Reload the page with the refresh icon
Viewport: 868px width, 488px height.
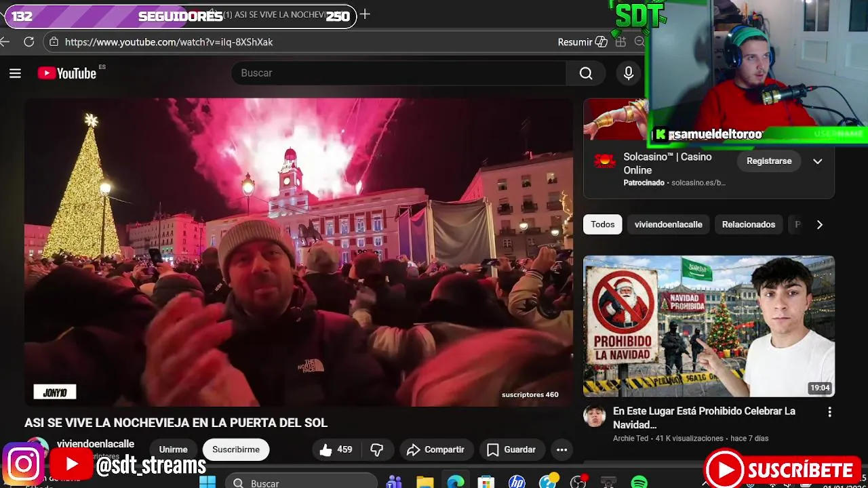click(29, 42)
